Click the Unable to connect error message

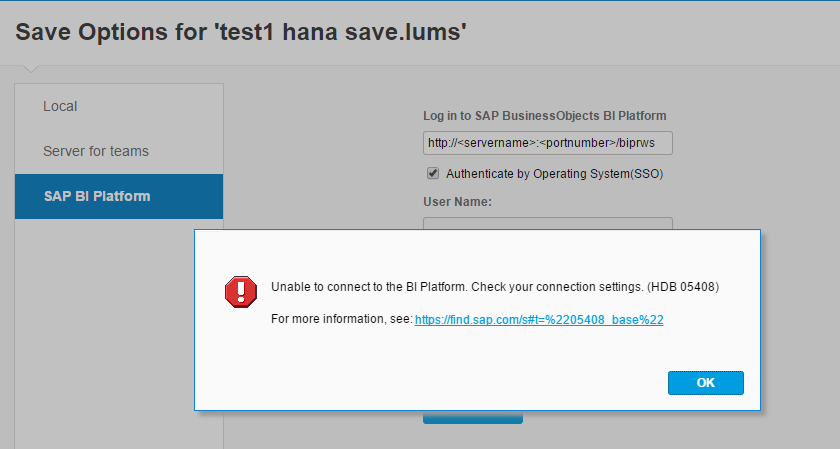(457, 287)
